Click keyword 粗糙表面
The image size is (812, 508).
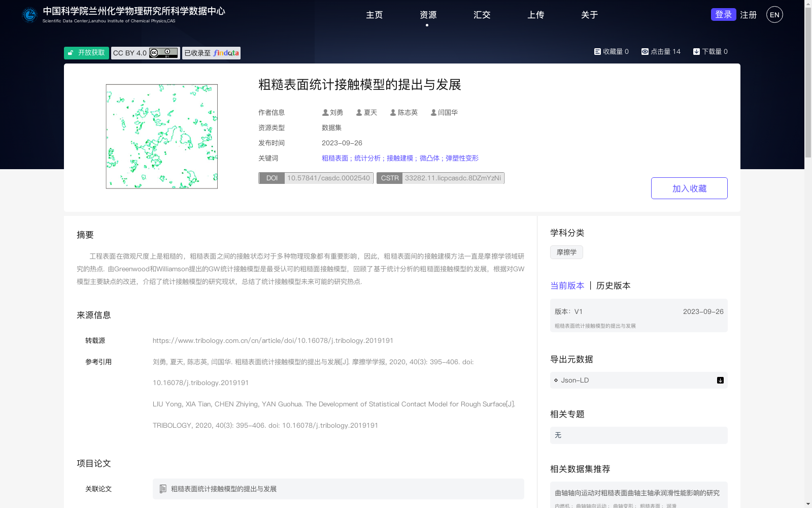click(x=335, y=158)
